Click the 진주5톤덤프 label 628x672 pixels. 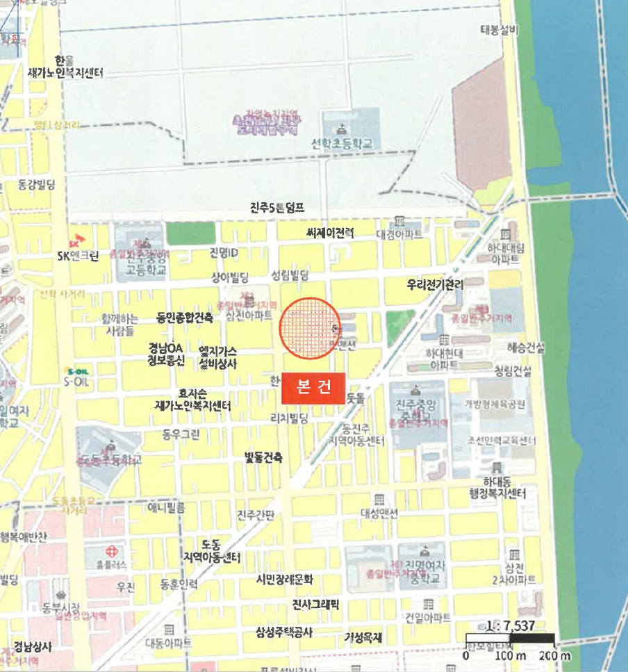pos(277,207)
